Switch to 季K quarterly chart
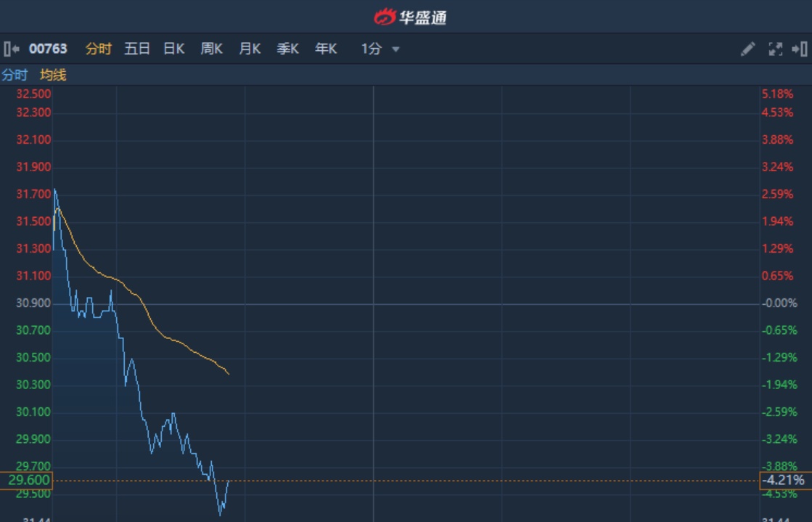This screenshot has height=522, width=812. (x=288, y=49)
